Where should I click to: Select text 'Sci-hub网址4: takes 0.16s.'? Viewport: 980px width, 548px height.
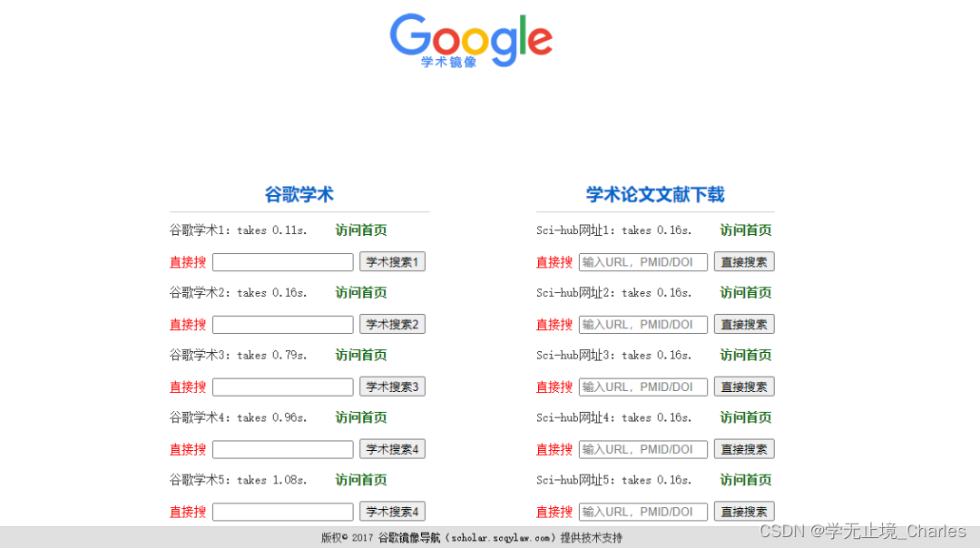pyautogui.click(x=614, y=417)
